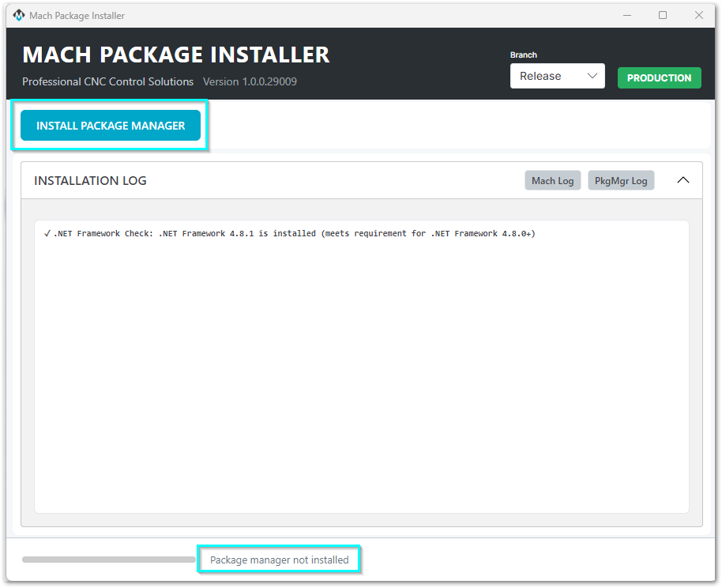Click the Mach logo icon in title bar
This screenshot has height=588, width=722.
click(19, 16)
